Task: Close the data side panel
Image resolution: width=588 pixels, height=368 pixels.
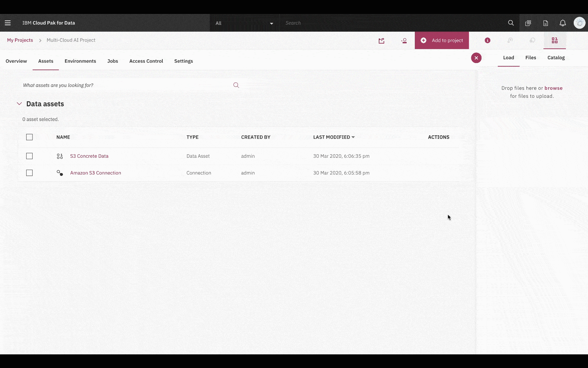Action: [x=476, y=58]
